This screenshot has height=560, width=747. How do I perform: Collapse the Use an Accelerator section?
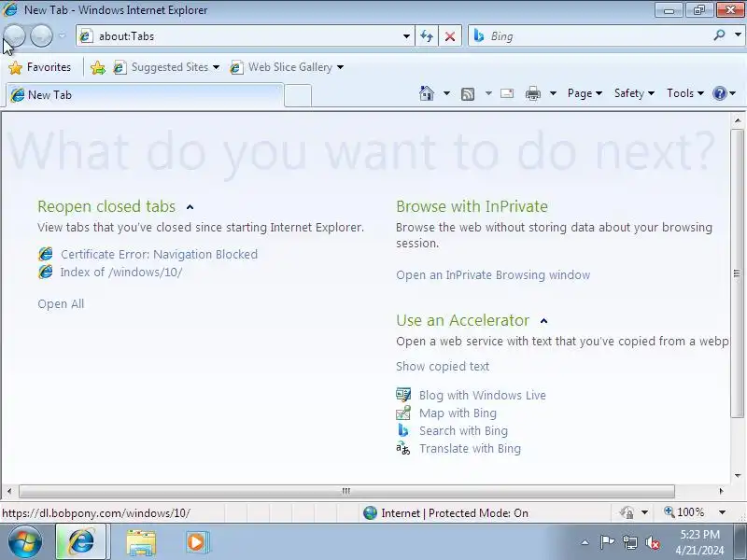click(x=544, y=321)
